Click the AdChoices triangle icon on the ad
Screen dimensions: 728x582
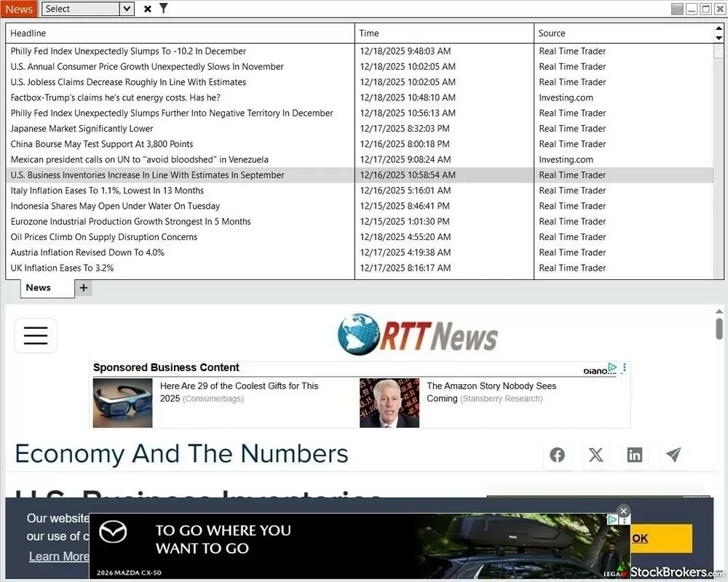pos(612,367)
